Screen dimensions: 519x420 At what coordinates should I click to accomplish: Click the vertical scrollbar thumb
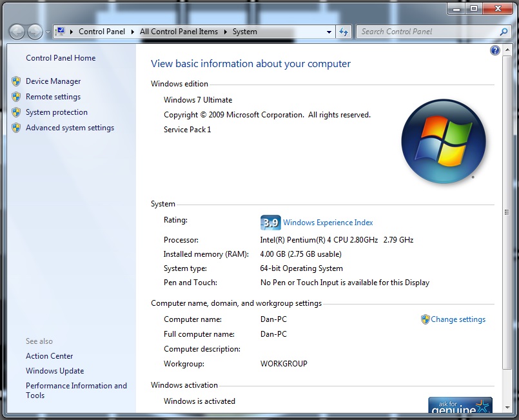[x=507, y=212]
